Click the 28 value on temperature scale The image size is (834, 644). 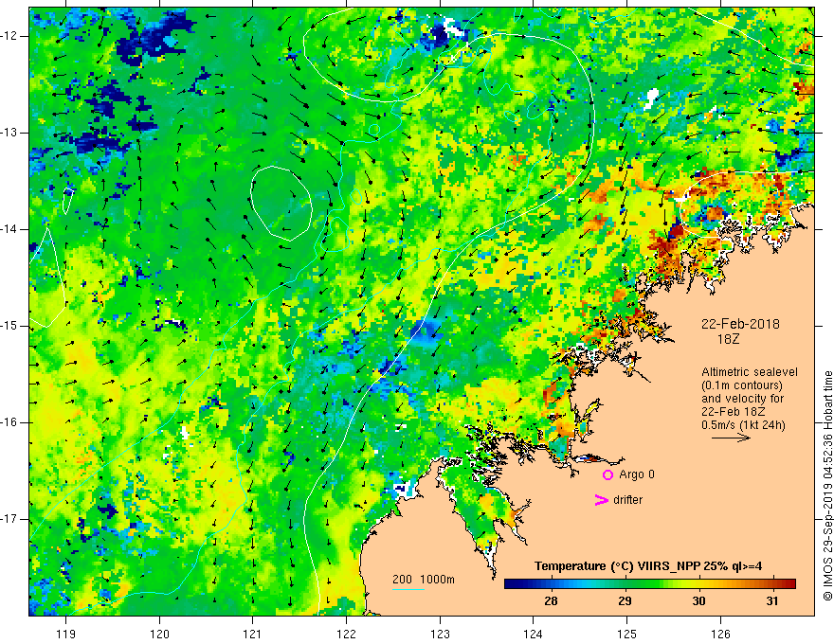click(x=551, y=601)
